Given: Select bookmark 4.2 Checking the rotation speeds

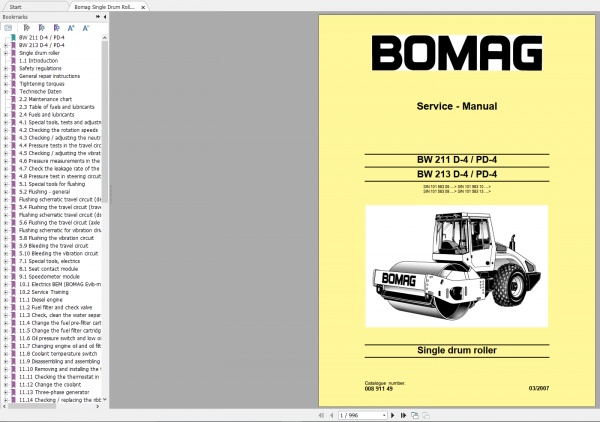Looking at the screenshot, I should [x=59, y=130].
